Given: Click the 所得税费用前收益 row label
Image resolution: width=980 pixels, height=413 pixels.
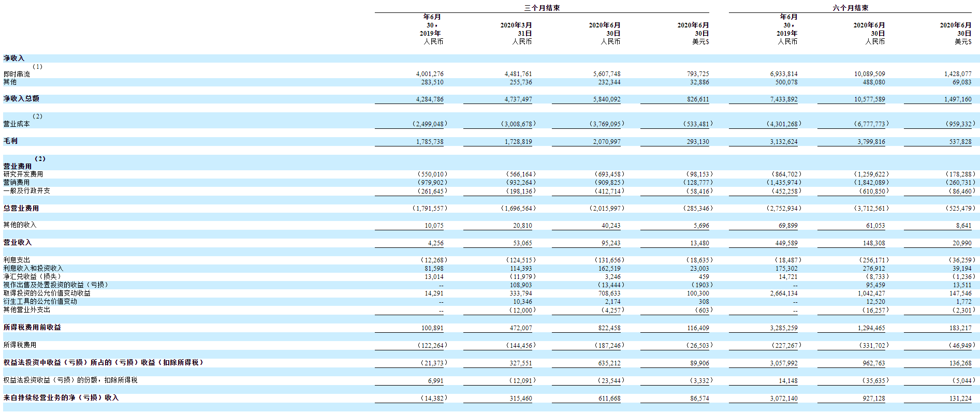Looking at the screenshot, I should (32, 327).
